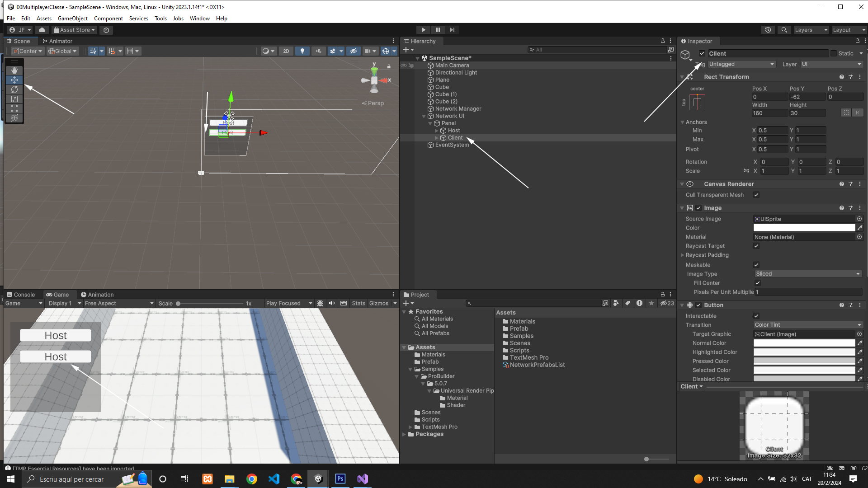Image resolution: width=868 pixels, height=488 pixels.
Task: Open the Image Type dropdown
Action: coord(807,274)
